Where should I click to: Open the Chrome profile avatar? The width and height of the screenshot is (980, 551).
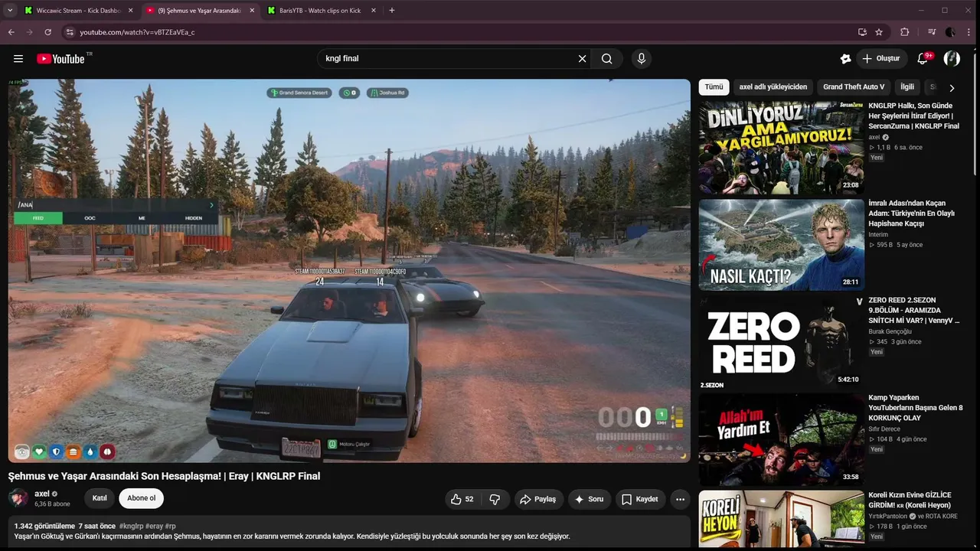[950, 32]
